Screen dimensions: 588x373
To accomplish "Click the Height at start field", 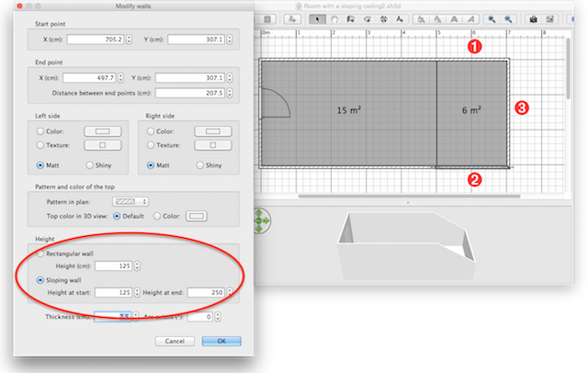I will pyautogui.click(x=117, y=292).
